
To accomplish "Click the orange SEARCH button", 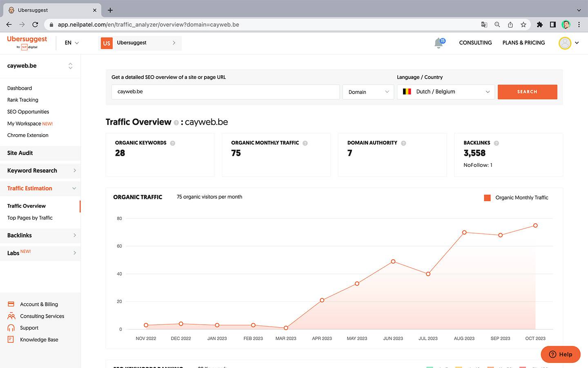I will [527, 92].
